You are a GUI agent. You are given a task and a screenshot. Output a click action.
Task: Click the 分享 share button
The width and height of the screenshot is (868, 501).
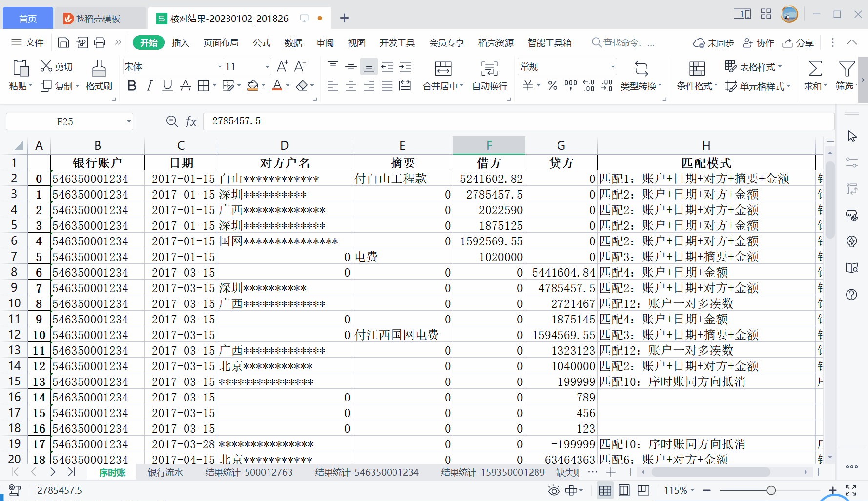pos(798,43)
